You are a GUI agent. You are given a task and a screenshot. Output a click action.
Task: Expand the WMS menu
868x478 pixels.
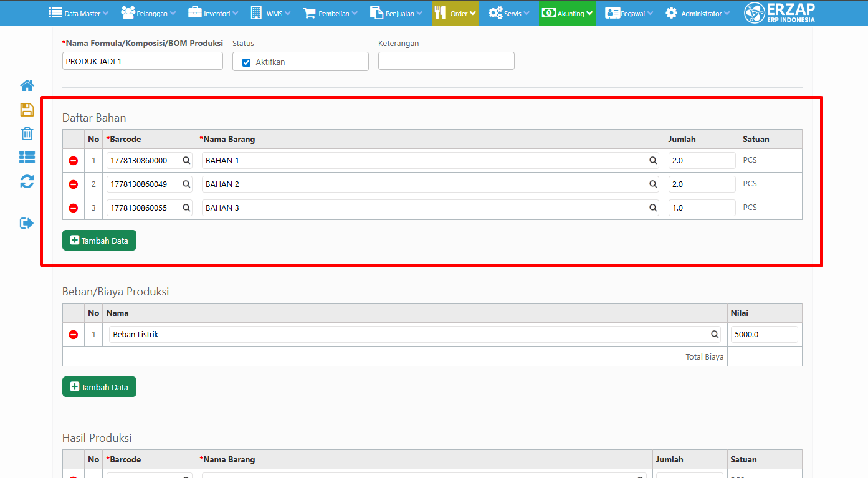point(270,13)
